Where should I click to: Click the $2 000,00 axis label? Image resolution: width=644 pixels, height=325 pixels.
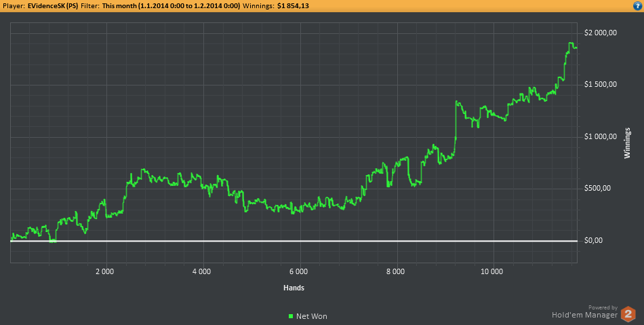[x=601, y=33]
